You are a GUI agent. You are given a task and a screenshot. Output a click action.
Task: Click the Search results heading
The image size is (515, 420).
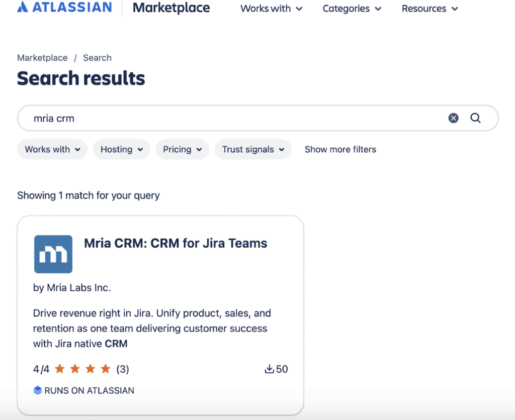[x=81, y=78]
